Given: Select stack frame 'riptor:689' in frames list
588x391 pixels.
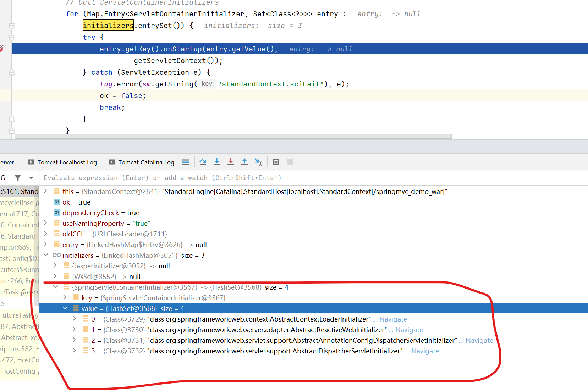Looking at the screenshot, I should click(x=19, y=247).
